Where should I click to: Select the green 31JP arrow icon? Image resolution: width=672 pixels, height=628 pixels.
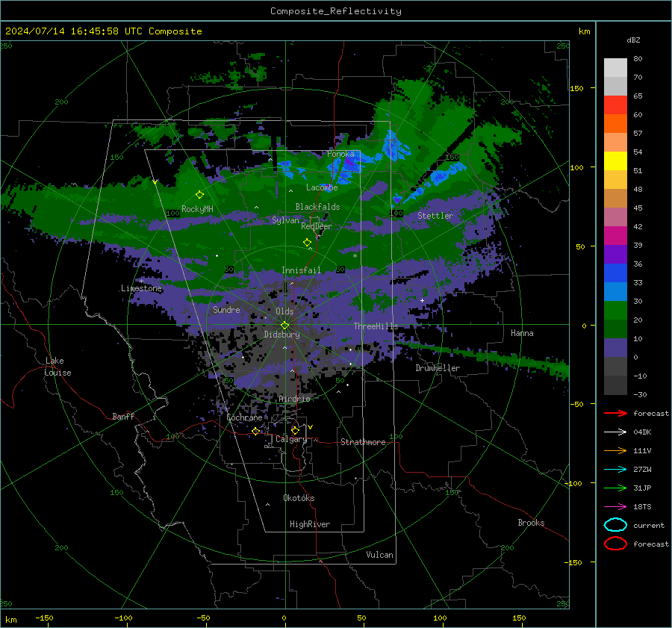615,488
